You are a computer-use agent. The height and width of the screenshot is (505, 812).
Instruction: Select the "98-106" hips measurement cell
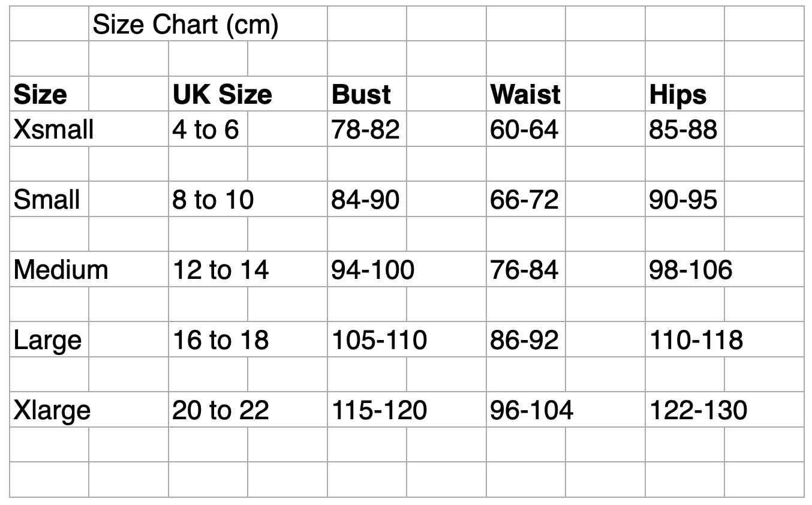pyautogui.click(x=690, y=269)
